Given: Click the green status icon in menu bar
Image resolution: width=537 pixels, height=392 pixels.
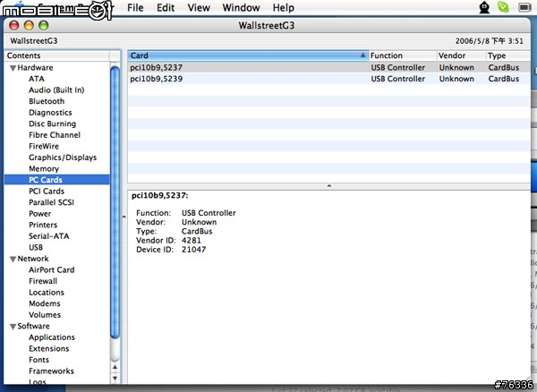Looking at the screenshot, I should (503, 7).
